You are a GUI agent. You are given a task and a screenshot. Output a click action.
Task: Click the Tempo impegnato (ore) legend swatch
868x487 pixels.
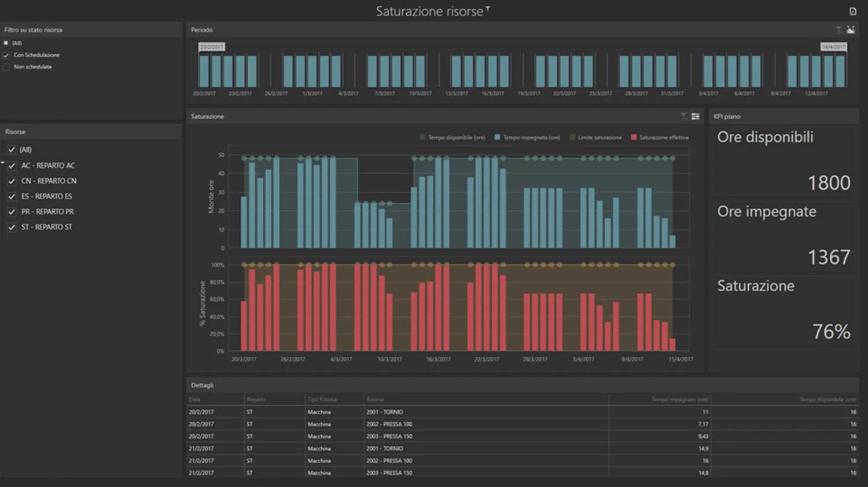497,138
